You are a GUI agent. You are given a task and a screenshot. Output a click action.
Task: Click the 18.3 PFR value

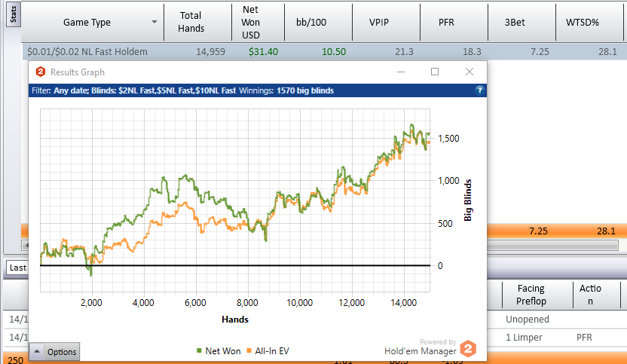[x=472, y=51]
